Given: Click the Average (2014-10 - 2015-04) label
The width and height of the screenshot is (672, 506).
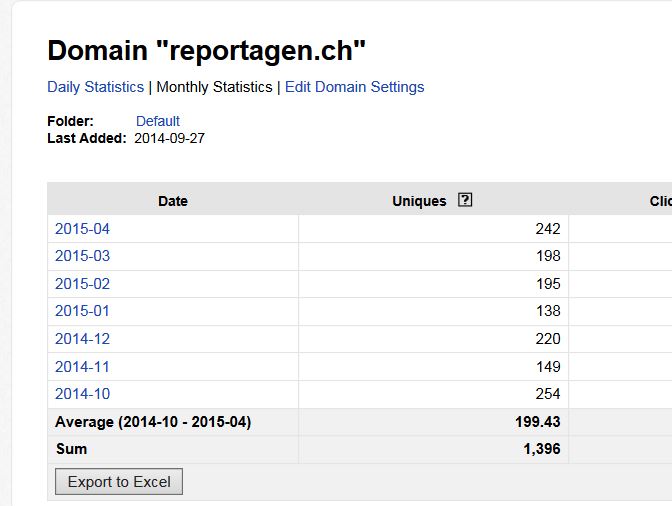Looking at the screenshot, I should 153,422.
